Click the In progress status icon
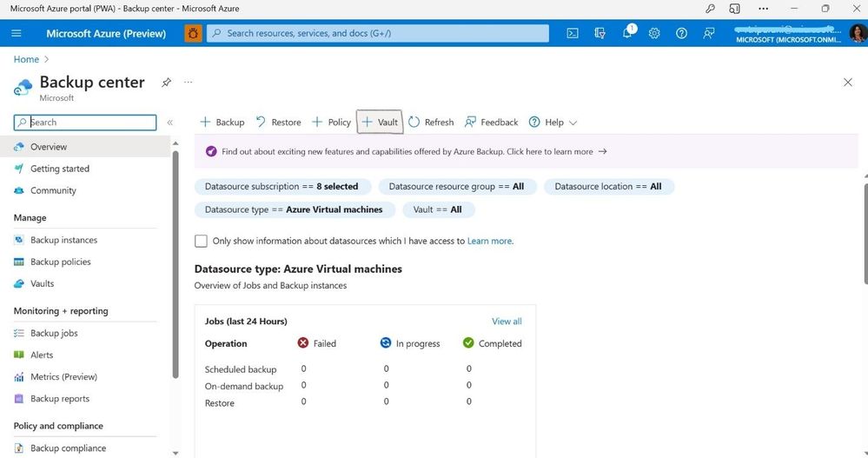This screenshot has width=868, height=458. (385, 342)
